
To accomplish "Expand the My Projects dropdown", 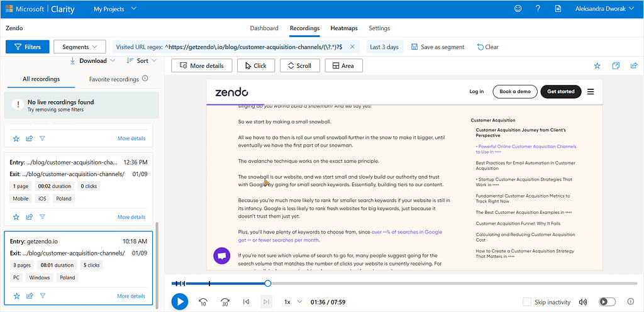I will click(115, 9).
